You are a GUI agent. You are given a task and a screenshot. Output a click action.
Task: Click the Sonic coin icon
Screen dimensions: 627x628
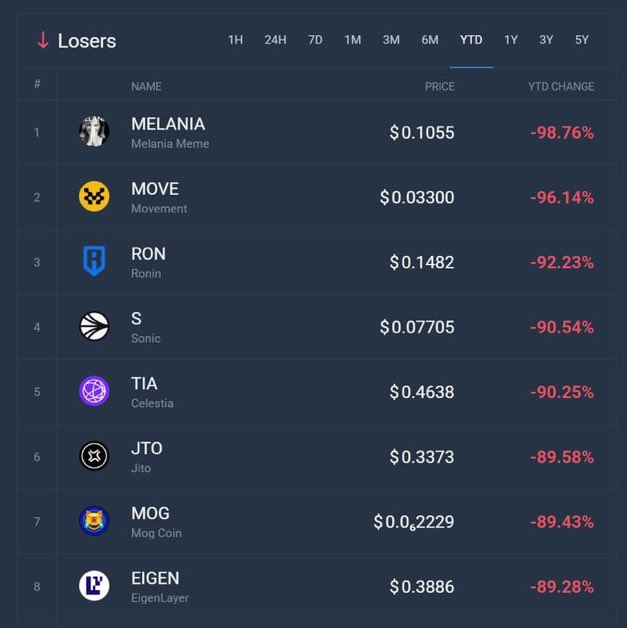[94, 327]
